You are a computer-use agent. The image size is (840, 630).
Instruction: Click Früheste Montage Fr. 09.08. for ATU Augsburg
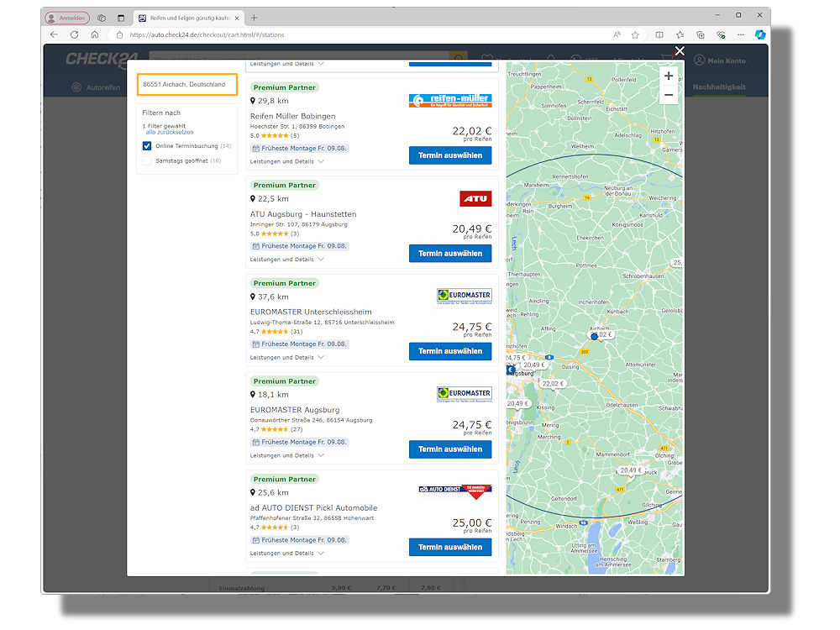[x=300, y=246]
